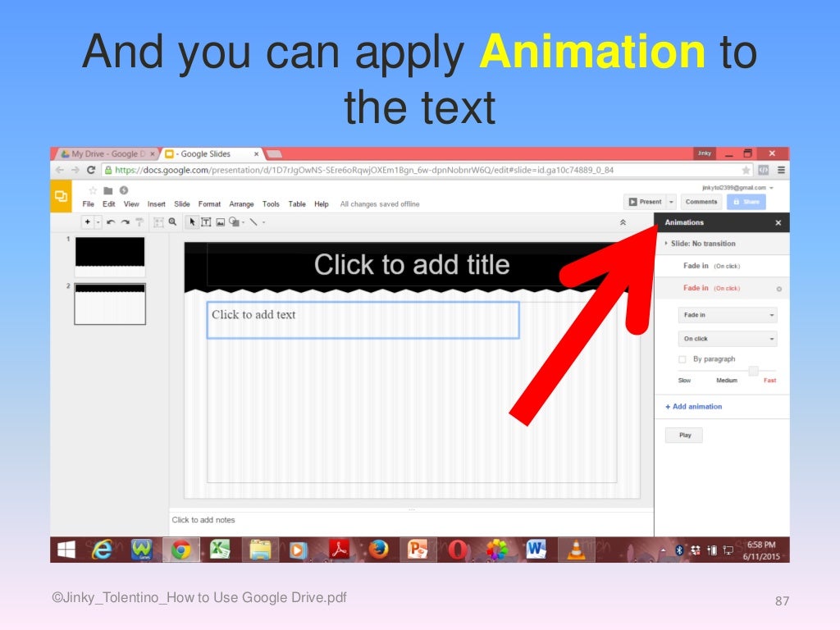
Task: Open the Format menu
Action: point(209,204)
